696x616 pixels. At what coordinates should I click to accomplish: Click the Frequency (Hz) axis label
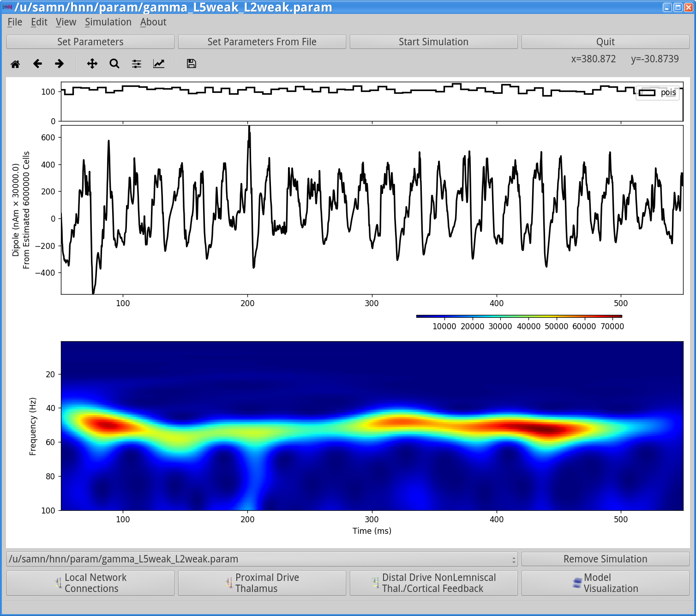[33, 426]
